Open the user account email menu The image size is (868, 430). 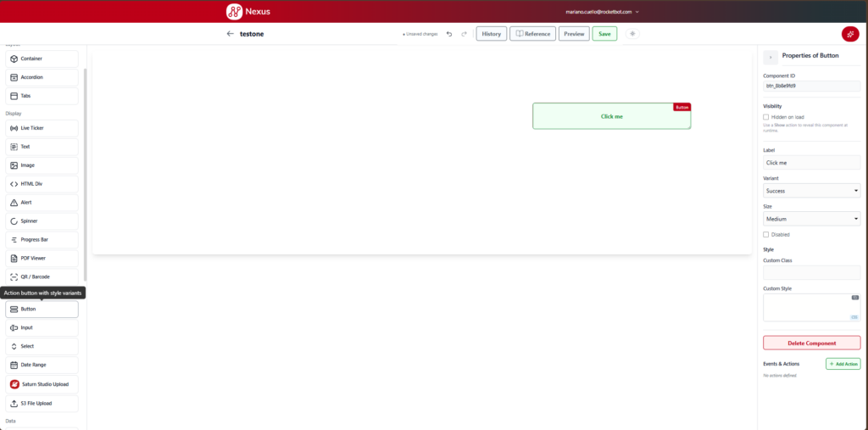603,12
